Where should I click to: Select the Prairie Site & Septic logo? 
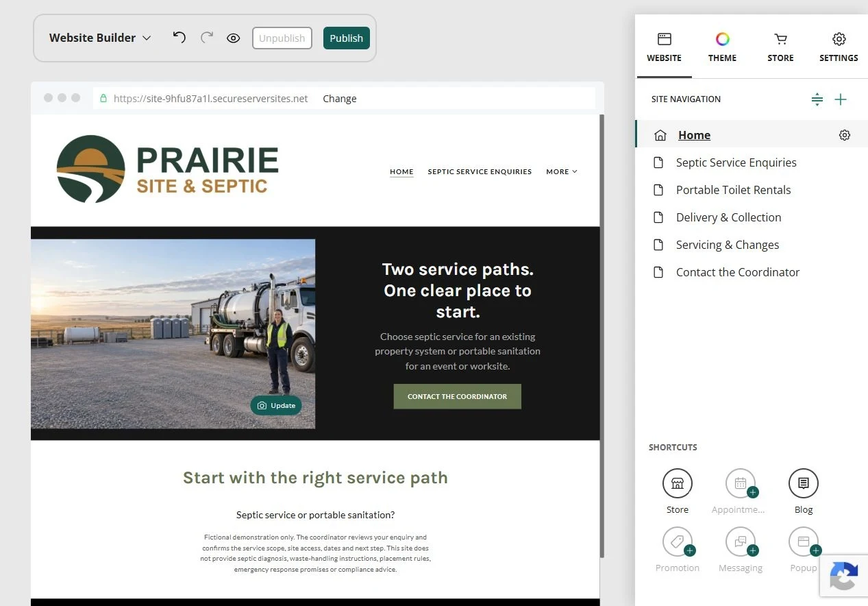tap(167, 169)
